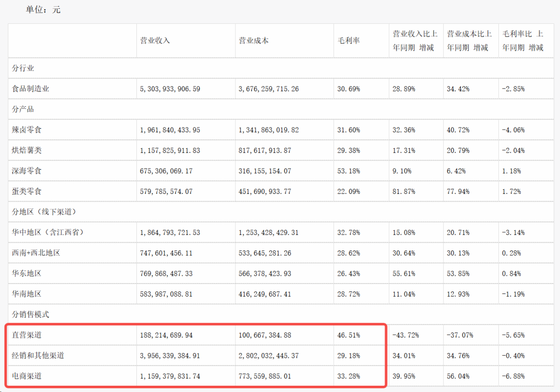The image size is (560, 392).
Task: Click the 营业收入 column header
Action: click(155, 40)
